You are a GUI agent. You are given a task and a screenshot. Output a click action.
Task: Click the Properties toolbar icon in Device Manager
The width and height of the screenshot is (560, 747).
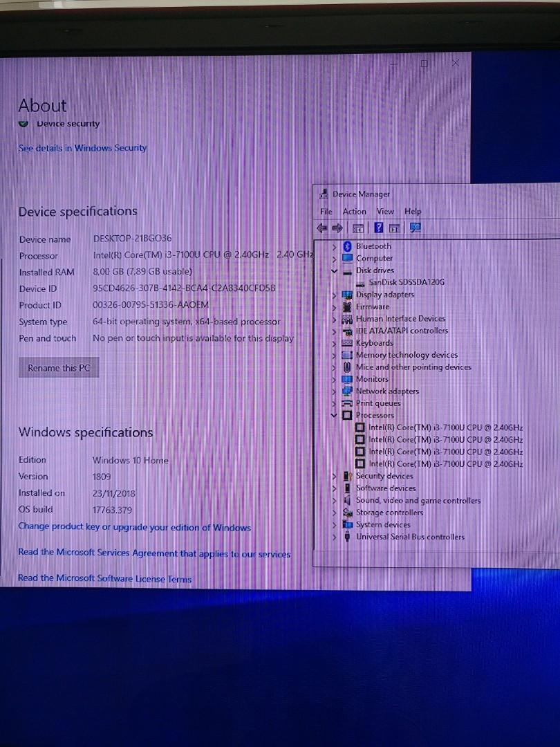pos(357,228)
